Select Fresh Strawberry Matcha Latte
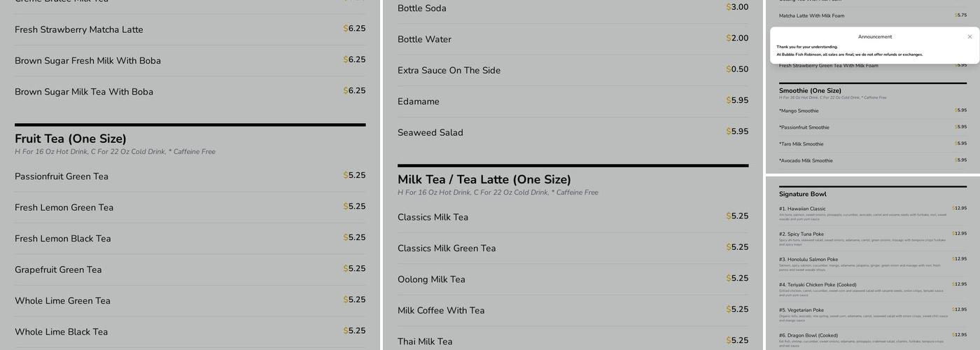 [79, 29]
